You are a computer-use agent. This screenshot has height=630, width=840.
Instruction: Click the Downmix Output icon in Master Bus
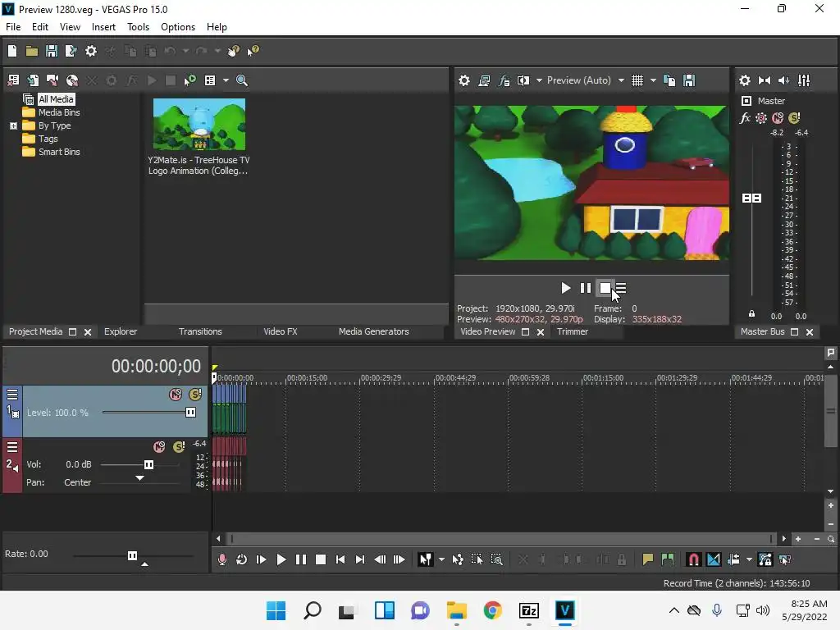tap(765, 80)
